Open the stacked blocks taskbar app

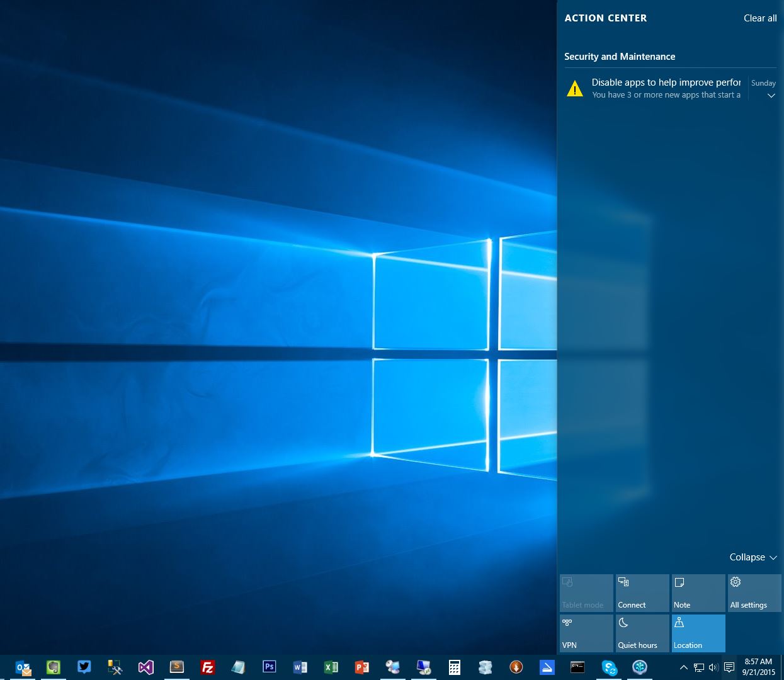pos(486,667)
